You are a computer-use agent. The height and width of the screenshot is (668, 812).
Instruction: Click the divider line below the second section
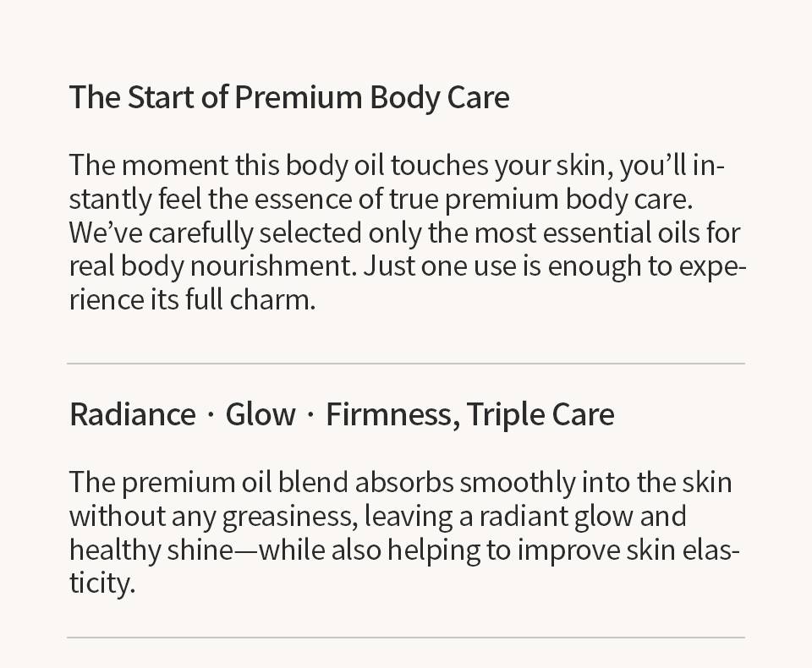406,638
